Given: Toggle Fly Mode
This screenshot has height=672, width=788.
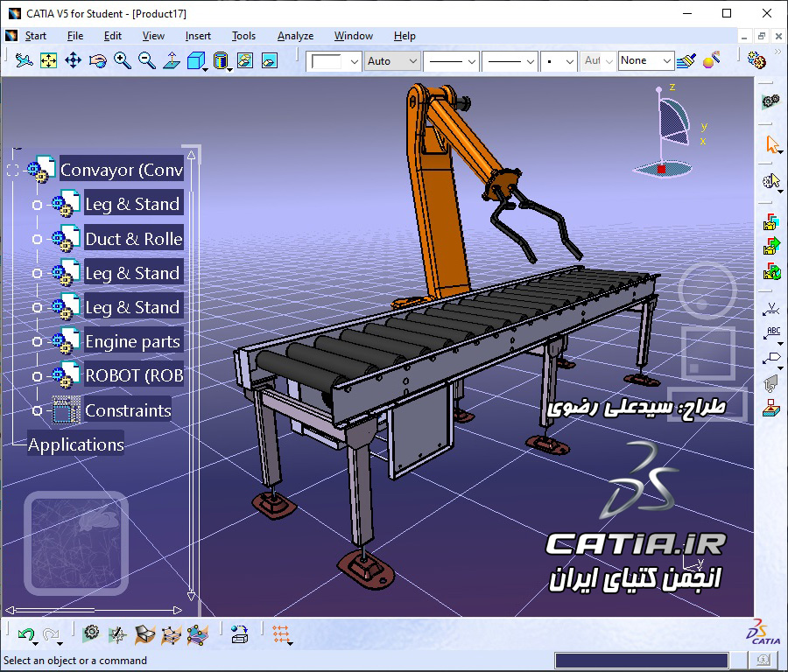Looking at the screenshot, I should coord(25,61).
